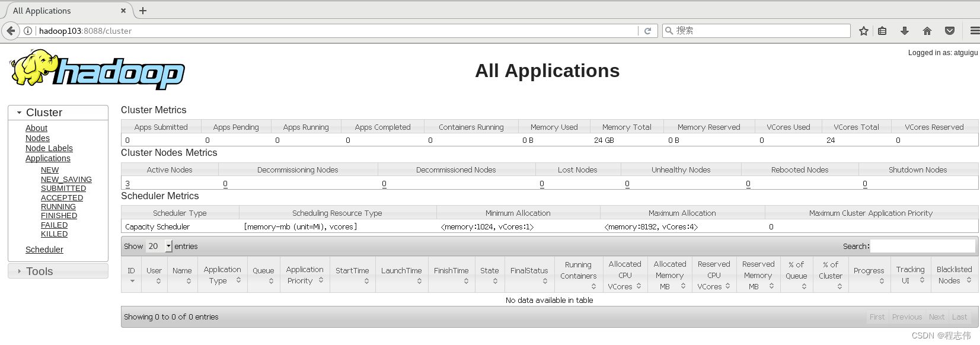Open the browser hamburger menu
Viewport: 980px width, 345px height.
975,31
